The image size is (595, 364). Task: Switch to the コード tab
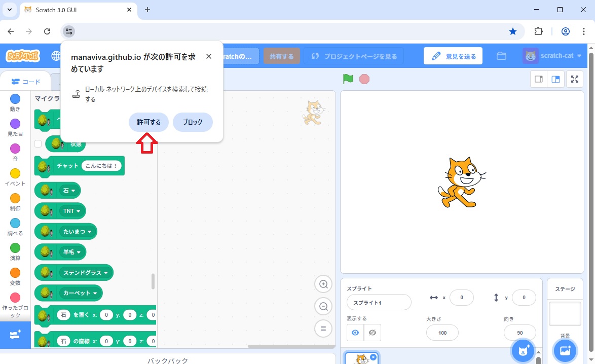point(26,82)
